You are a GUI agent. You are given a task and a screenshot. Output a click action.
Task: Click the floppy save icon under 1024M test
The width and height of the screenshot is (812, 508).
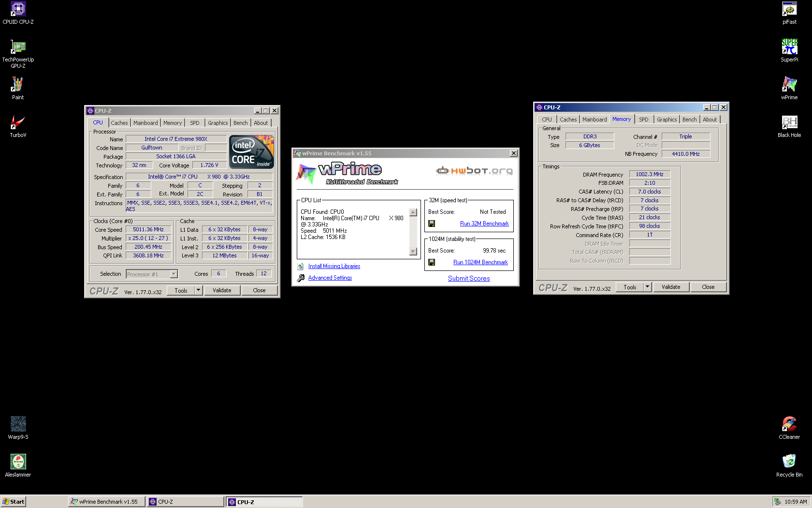click(x=432, y=262)
